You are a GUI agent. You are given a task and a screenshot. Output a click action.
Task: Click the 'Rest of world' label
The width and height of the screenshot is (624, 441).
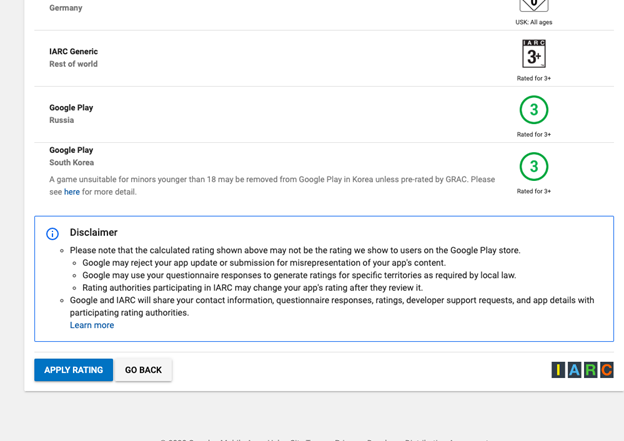[x=74, y=64]
